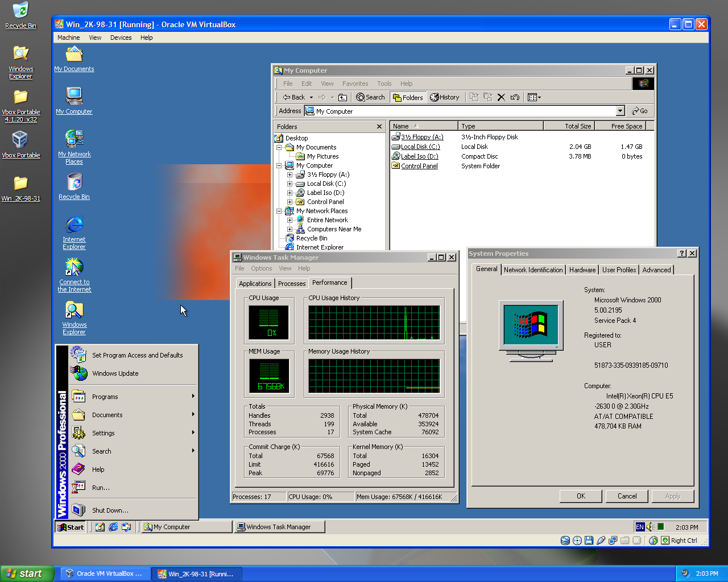Click the host XP start button

coord(27,573)
